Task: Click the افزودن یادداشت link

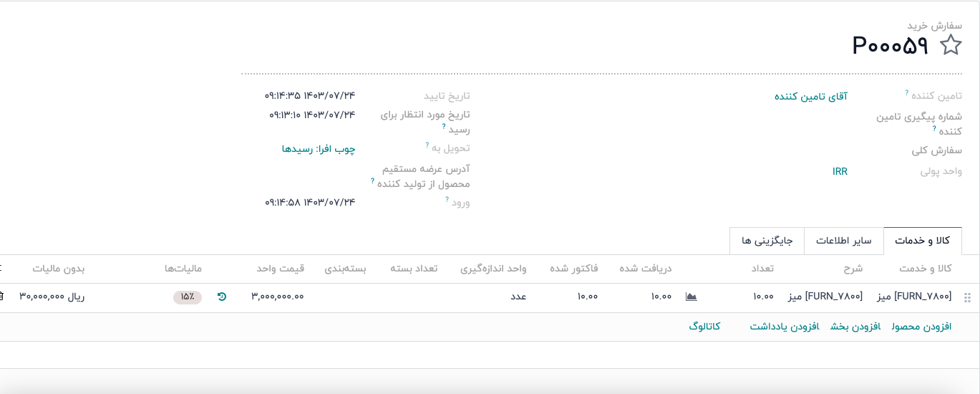Action: [x=785, y=327]
